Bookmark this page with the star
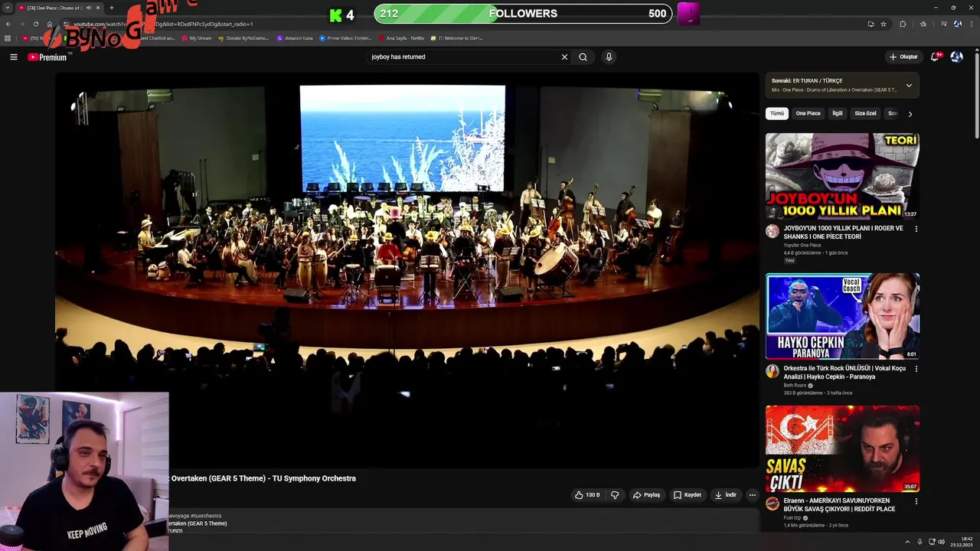Viewport: 980px width, 551px height. 884,24
